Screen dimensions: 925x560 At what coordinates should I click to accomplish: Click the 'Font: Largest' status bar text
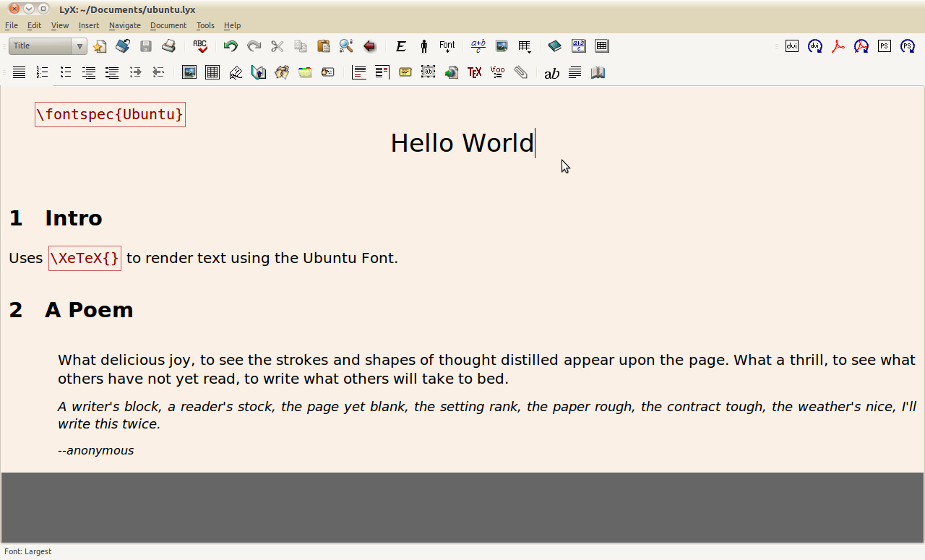tap(27, 551)
